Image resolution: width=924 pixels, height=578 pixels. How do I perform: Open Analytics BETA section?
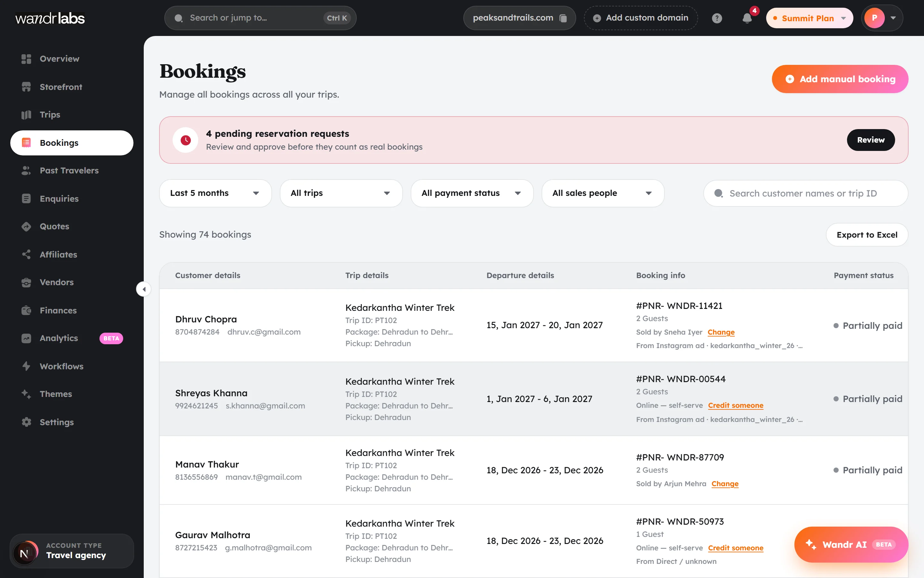[x=72, y=338]
